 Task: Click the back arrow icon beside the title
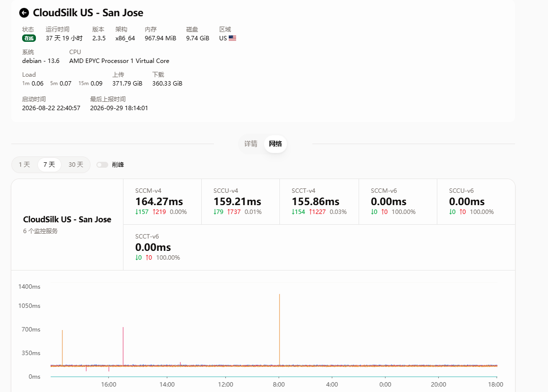[x=24, y=13]
